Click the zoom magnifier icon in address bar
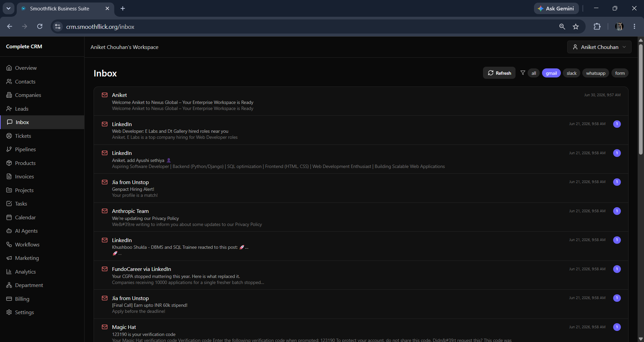This screenshot has width=644, height=342. [x=562, y=26]
